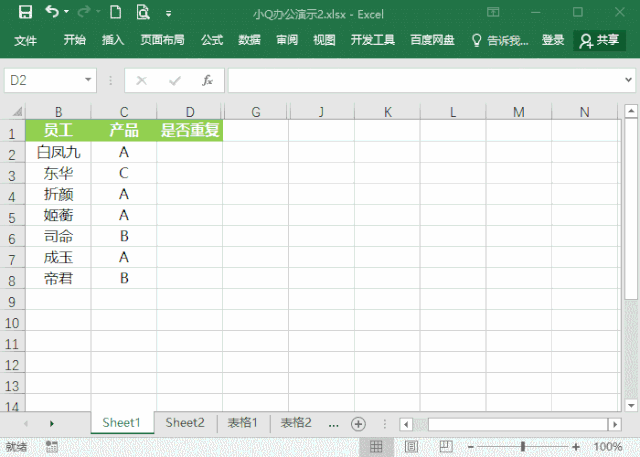Switch to the 开始 ribbon tab
This screenshot has height=457, width=640.
75,40
